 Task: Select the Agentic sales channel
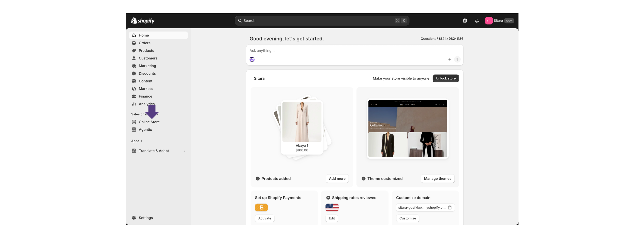pos(158,130)
